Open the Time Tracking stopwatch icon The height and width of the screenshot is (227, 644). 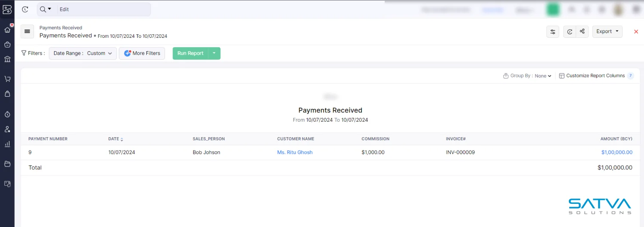click(x=7, y=114)
